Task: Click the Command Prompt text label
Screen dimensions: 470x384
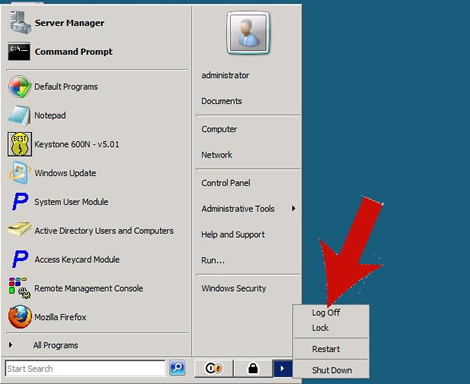Action: (74, 52)
